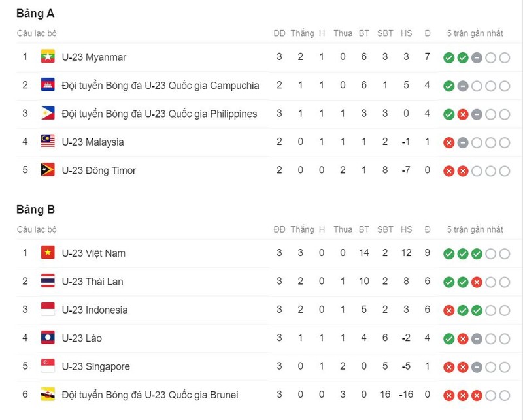
Task: Click the Thailand flag icon
Action: point(48,282)
